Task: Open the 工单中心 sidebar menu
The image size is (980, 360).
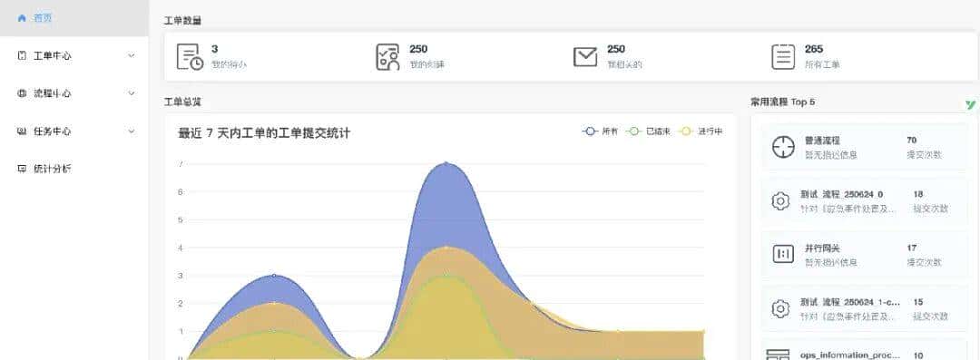Action: 73,55
